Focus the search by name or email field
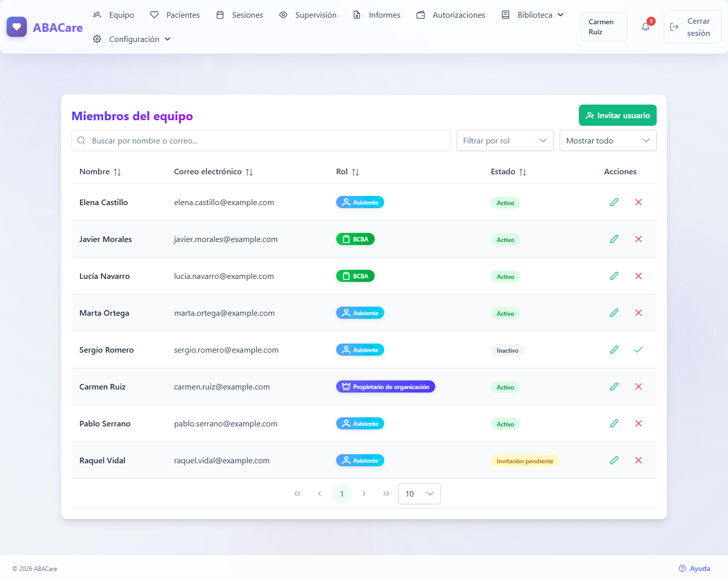 tap(261, 140)
